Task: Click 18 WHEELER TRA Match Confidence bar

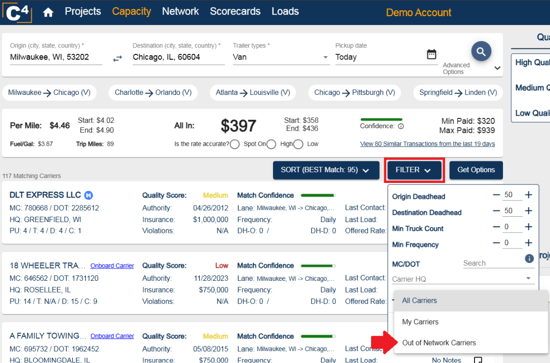Action: click(x=318, y=266)
